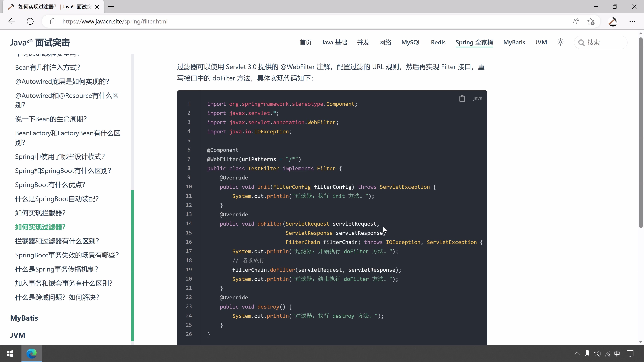Viewport: 644px width, 362px height.
Task: Select the Edge icon on the taskbar
Action: point(32,353)
